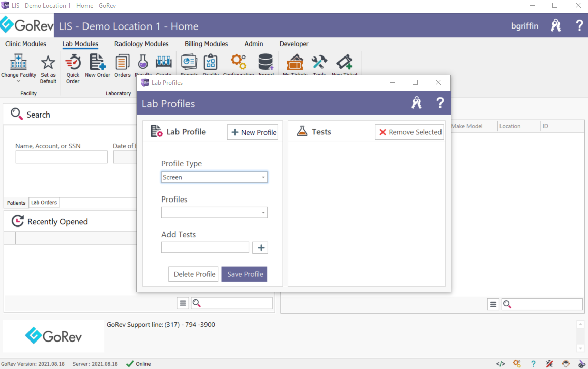Open help in the Lab Profiles dialog
The image size is (588, 369).
[440, 102]
